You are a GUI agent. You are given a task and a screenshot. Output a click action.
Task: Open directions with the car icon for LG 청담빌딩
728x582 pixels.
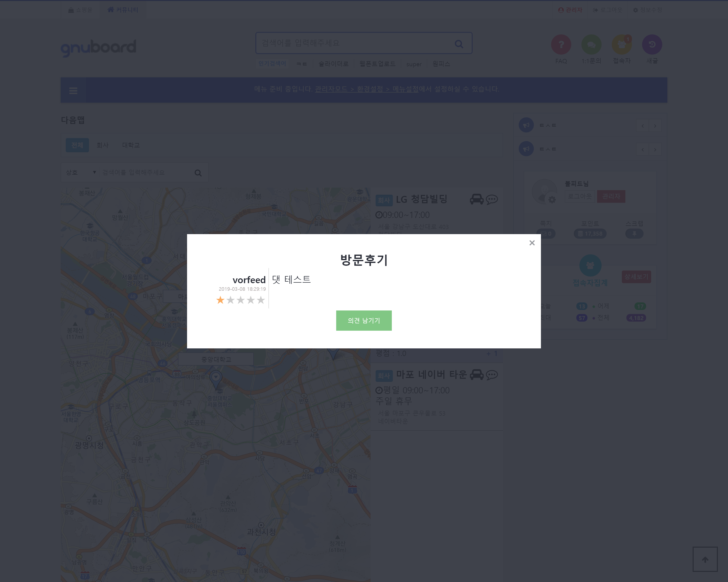(x=476, y=199)
